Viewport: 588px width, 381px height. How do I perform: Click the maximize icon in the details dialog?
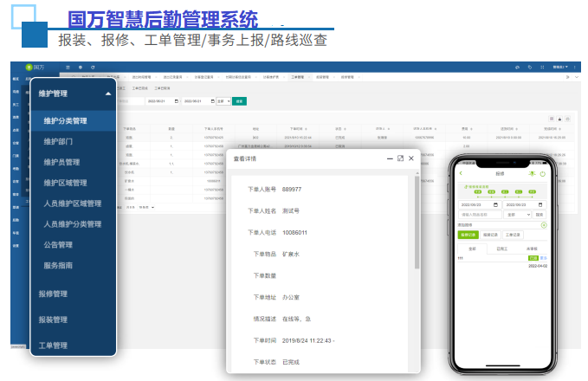point(400,158)
